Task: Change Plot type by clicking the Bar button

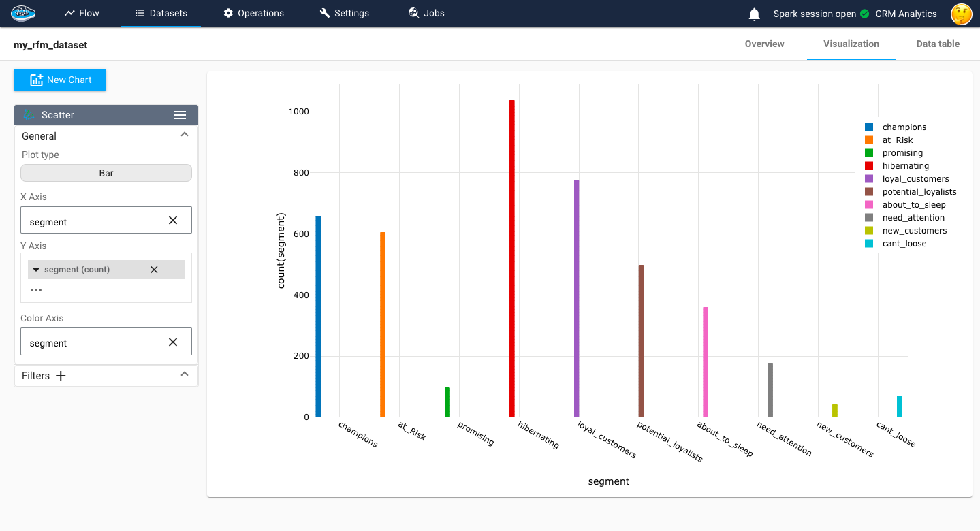Action: click(x=106, y=172)
